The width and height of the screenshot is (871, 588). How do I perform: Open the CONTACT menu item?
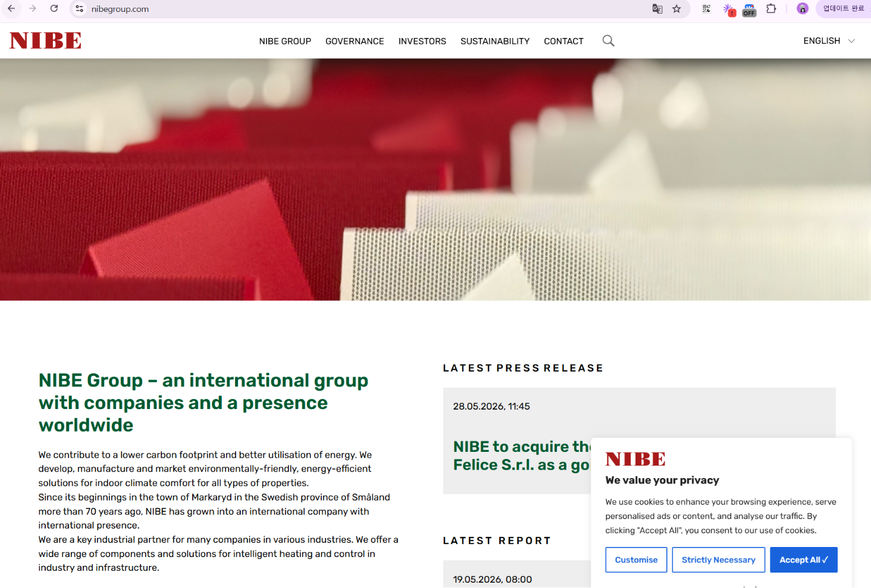(563, 41)
